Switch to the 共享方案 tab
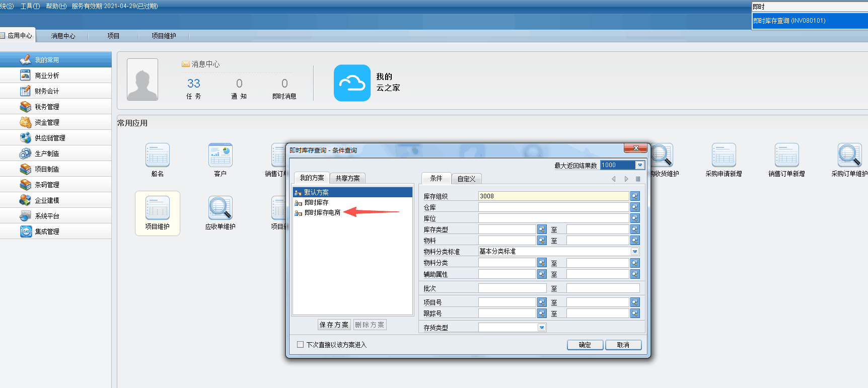 [347, 178]
